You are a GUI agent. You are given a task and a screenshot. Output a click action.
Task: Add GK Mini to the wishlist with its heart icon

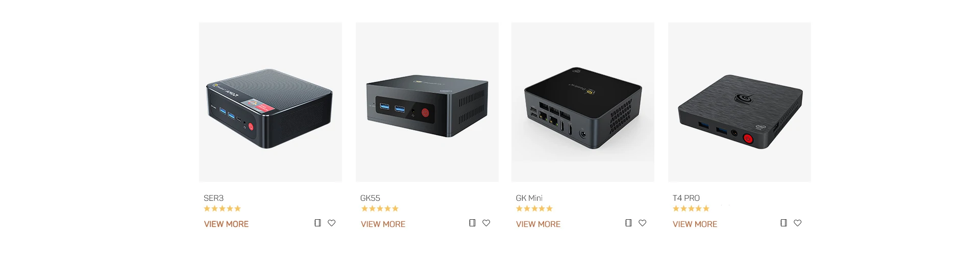[643, 223]
